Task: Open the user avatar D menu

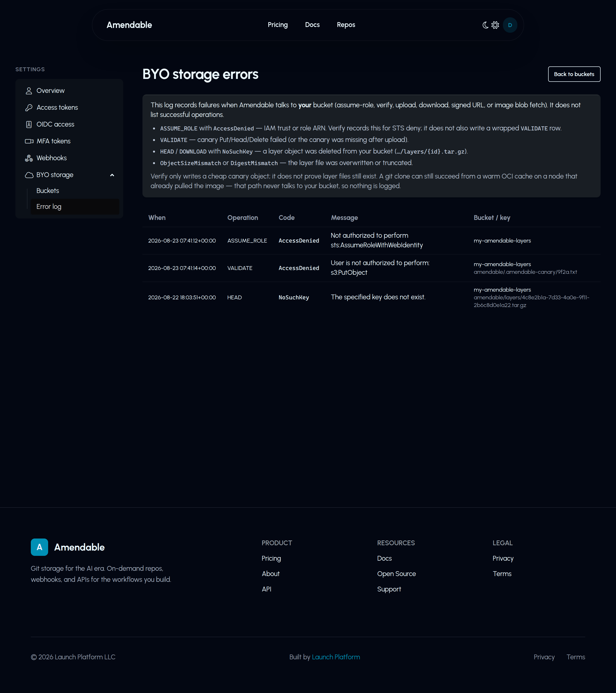Action: [510, 25]
